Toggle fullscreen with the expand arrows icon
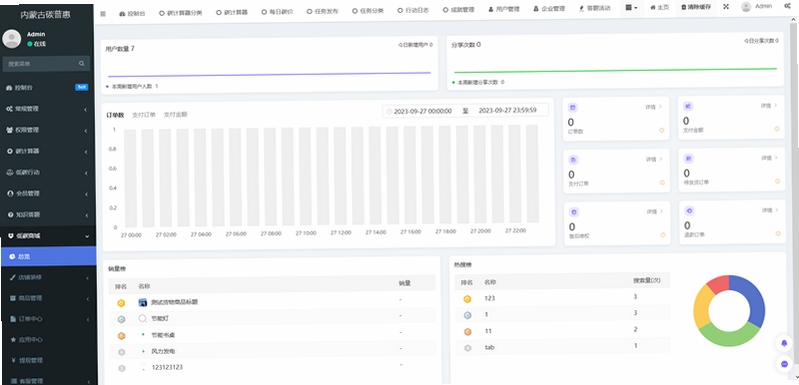Viewport: 799px width, 385px height. 726,7
